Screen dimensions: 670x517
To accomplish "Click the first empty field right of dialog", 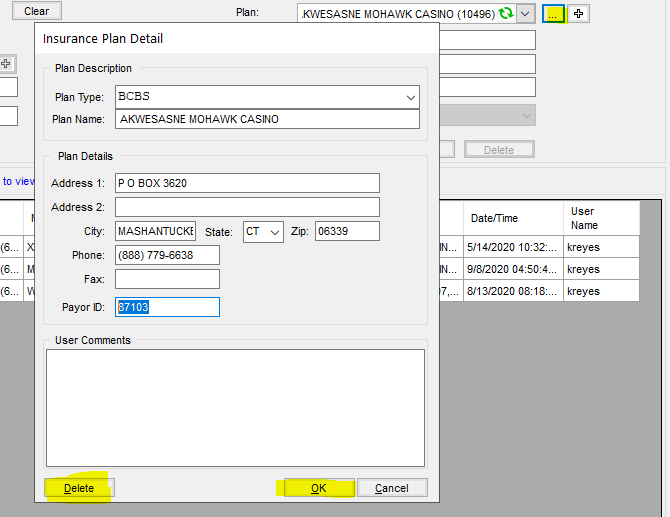I will 488,40.
